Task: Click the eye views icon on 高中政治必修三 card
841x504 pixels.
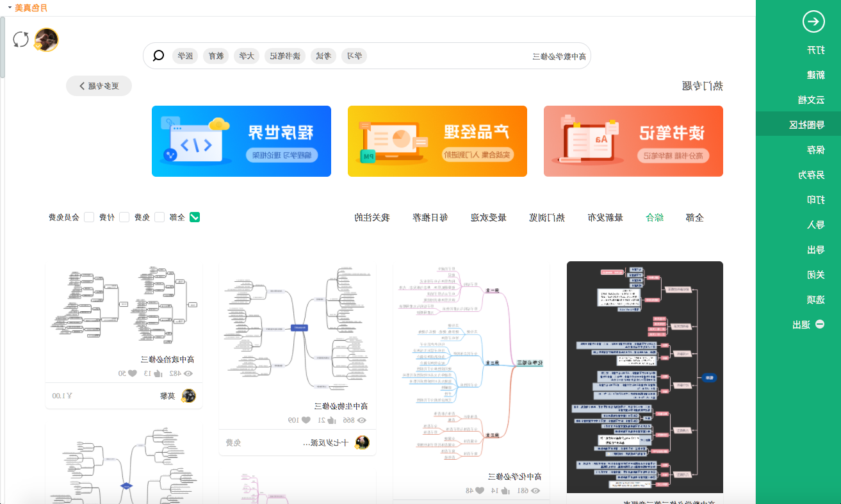Action: [x=188, y=373]
